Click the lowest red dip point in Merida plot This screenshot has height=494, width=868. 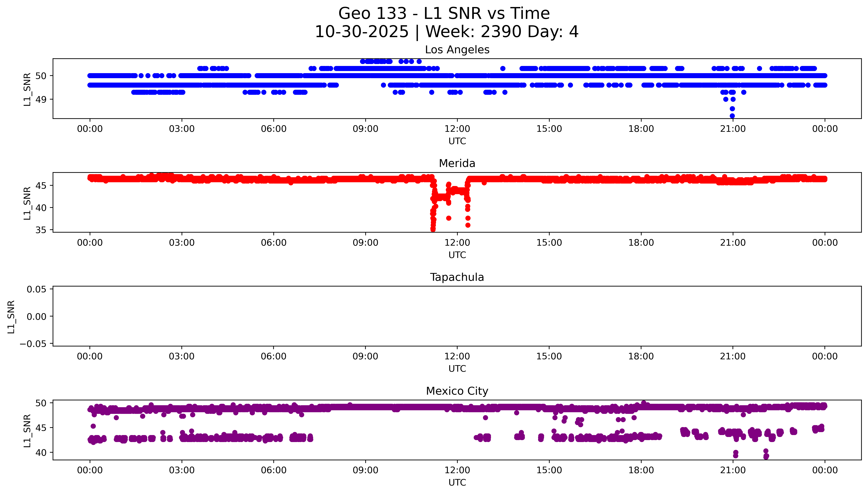click(433, 230)
